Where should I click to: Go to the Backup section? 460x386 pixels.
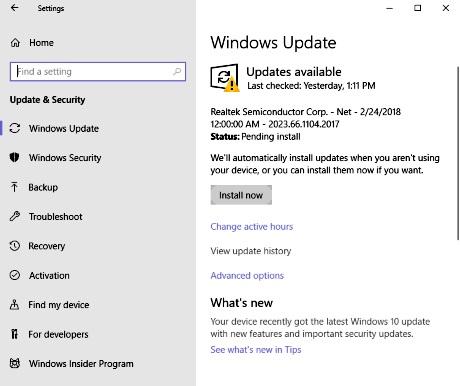coord(43,187)
